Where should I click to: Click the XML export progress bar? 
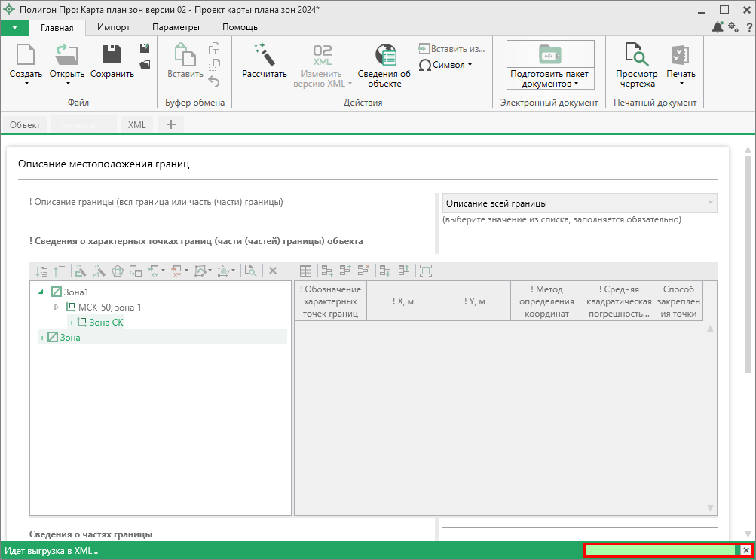660,551
